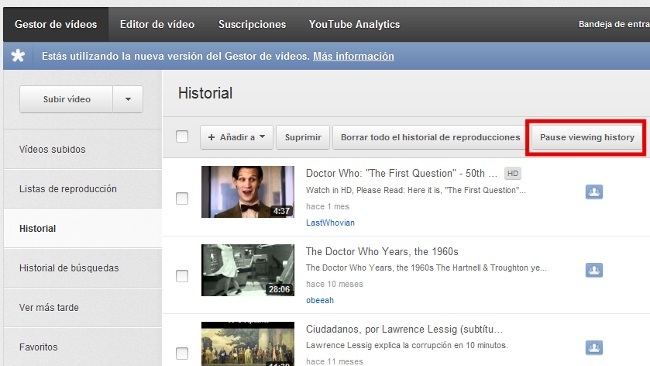Click the asterisk icon in the blue banner

[18, 56]
